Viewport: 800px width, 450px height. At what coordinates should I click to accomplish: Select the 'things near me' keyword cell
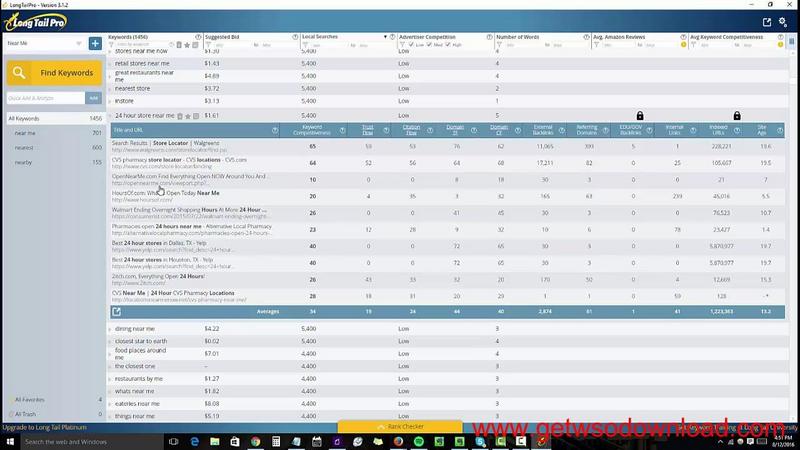pos(135,416)
